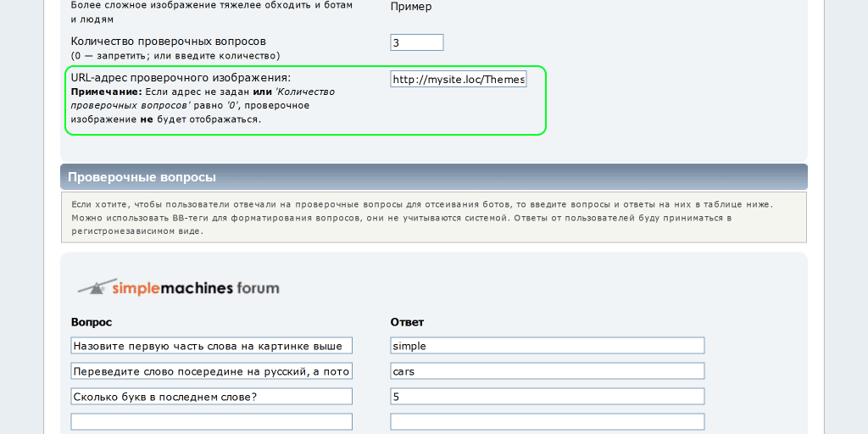Click the question field starting with 'Назовите первую часть'
The height and width of the screenshot is (434, 868).
pyautogui.click(x=211, y=346)
